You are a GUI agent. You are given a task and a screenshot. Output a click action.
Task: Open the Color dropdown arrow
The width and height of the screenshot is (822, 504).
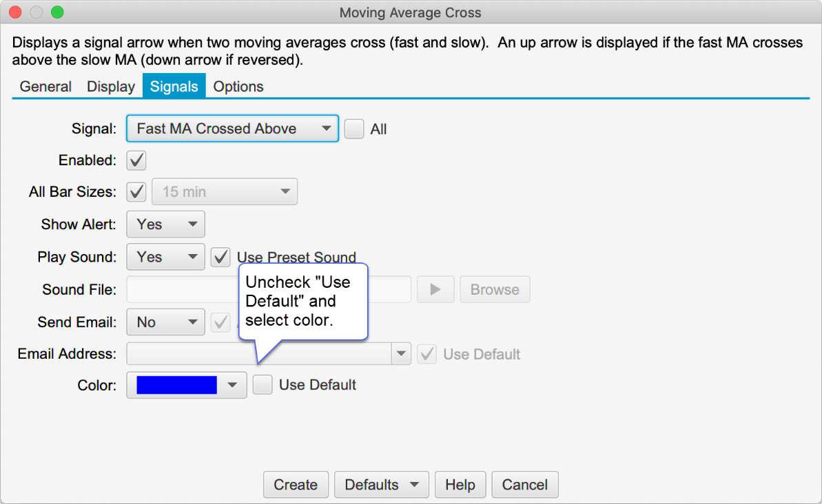tap(233, 386)
